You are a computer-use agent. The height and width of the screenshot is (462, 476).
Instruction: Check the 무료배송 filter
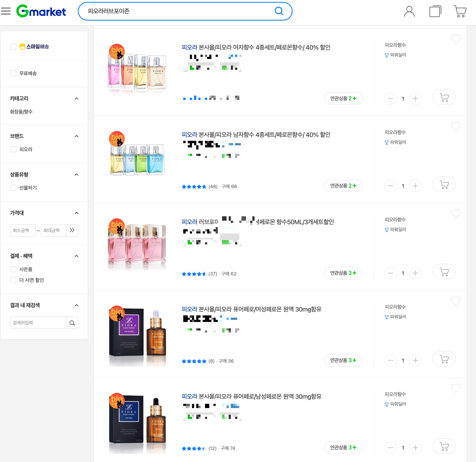13,73
